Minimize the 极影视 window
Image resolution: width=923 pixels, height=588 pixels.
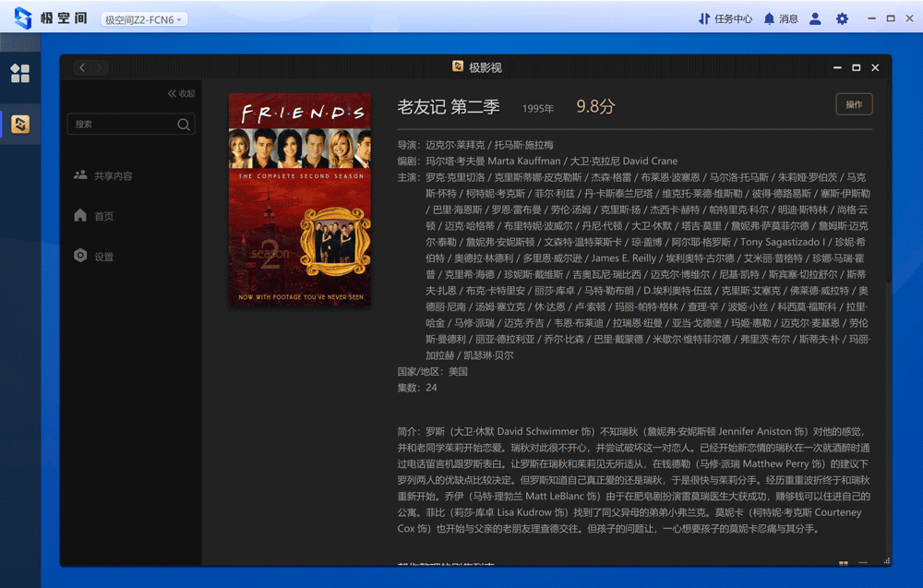838,67
